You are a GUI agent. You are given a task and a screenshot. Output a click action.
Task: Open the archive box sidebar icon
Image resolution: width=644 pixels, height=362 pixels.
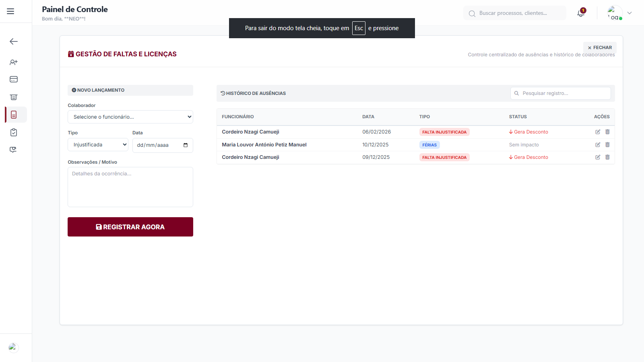[x=14, y=97]
